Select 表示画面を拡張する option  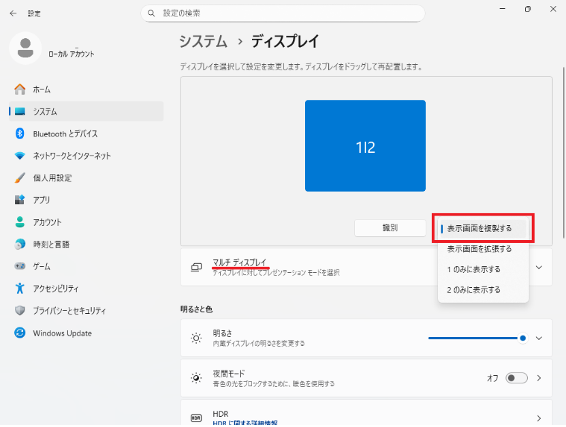coord(483,249)
